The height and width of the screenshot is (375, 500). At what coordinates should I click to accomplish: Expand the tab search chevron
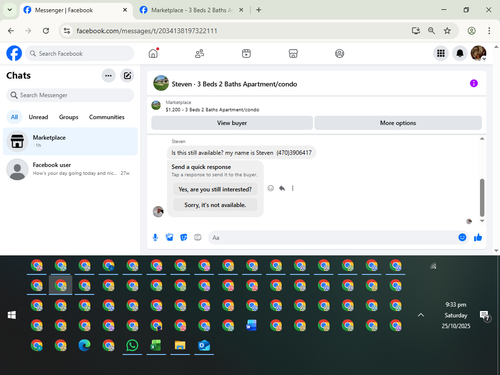(x=10, y=10)
